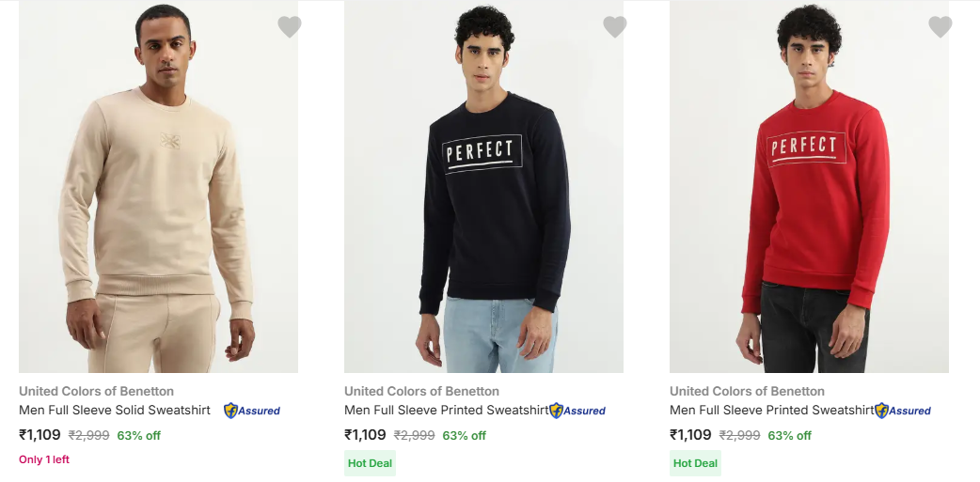Open the navy PERFECT sweatshirt image

point(483,188)
